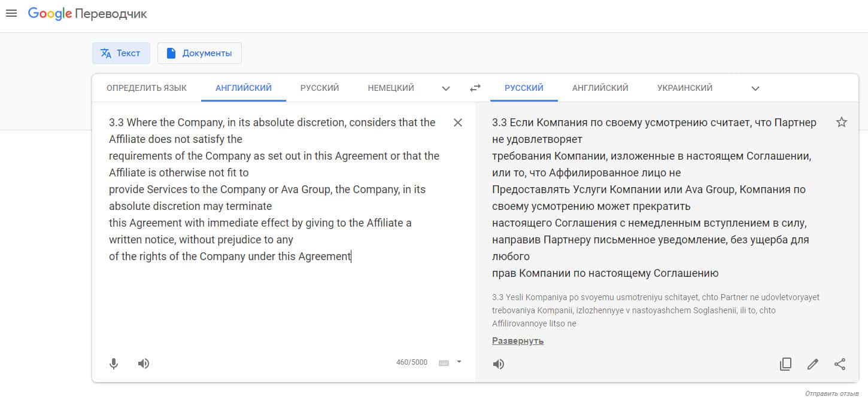868x400 pixels.
Task: Open the main hamburger menu
Action: tap(11, 13)
